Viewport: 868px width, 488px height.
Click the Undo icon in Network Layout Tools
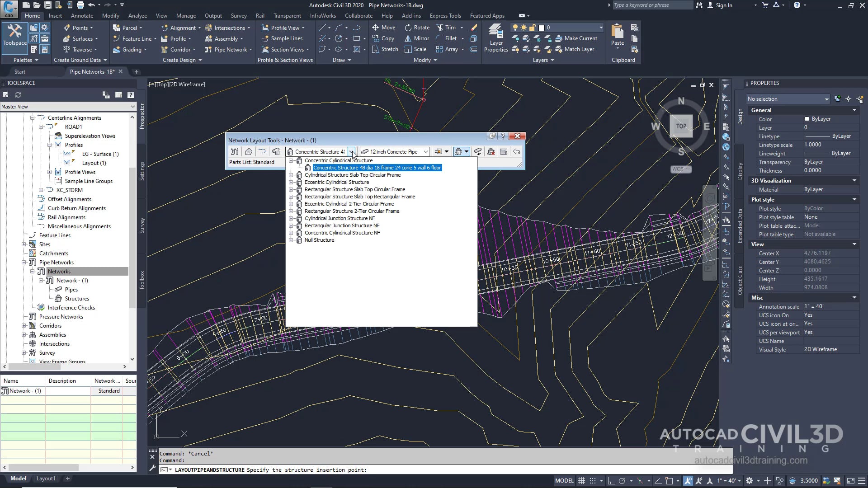(517, 151)
